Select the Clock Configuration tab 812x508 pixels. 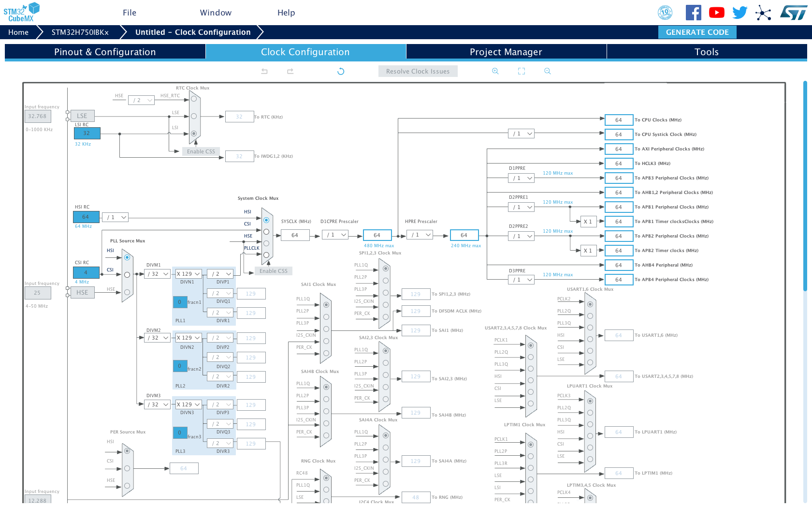pos(305,52)
